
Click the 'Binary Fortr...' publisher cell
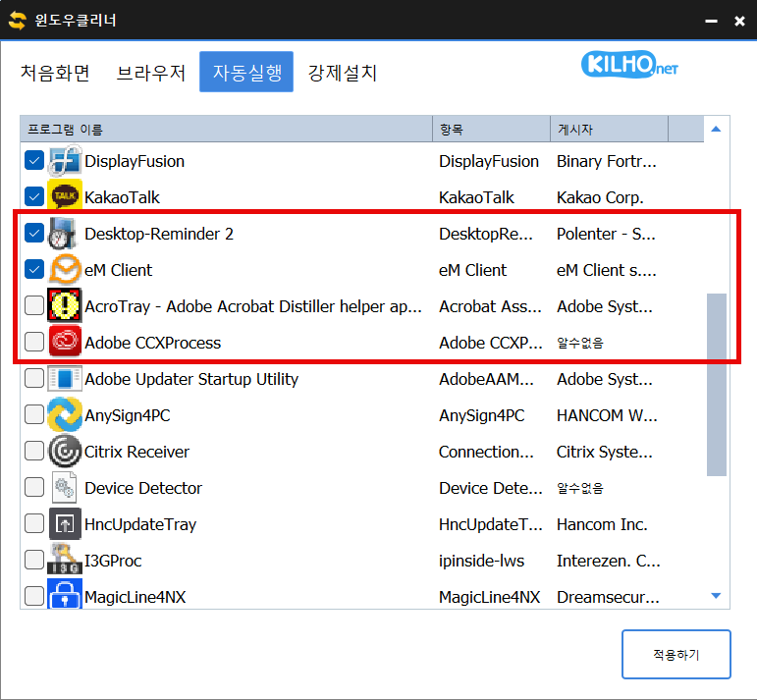coord(607,161)
